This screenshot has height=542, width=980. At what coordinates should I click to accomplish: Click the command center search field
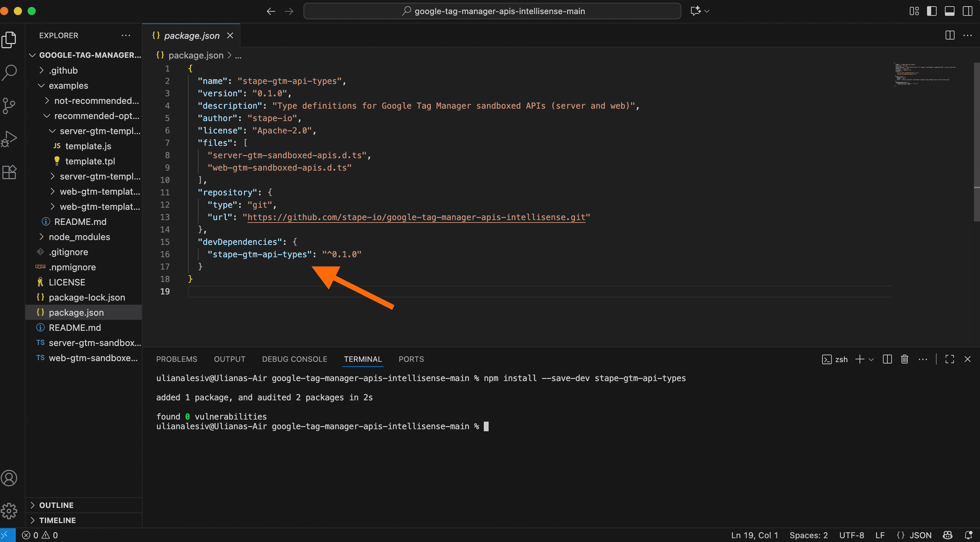pos(492,11)
